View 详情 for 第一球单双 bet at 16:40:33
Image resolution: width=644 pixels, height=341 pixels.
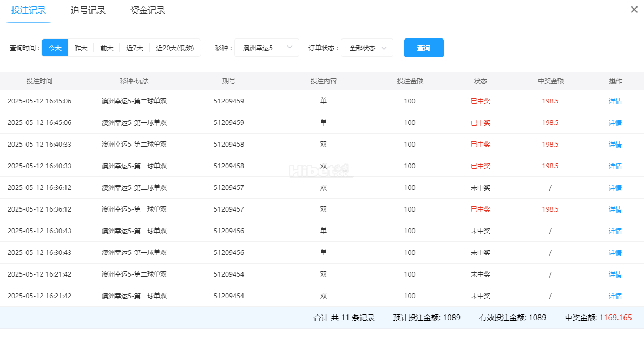tap(615, 166)
